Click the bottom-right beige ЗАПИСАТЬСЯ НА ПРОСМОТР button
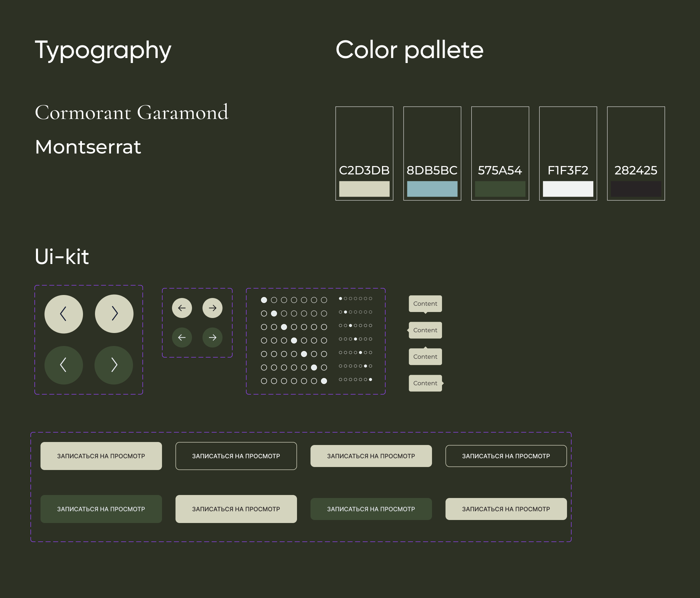Image resolution: width=700 pixels, height=598 pixels. pos(506,509)
